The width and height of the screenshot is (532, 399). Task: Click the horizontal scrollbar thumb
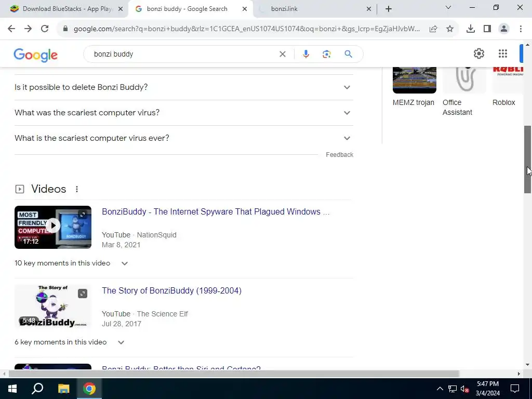pos(234,374)
